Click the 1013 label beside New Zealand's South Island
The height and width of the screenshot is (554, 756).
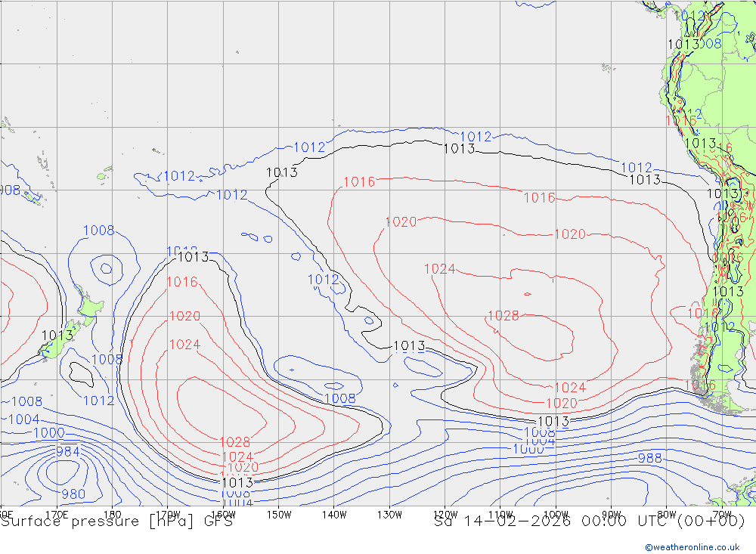57,335
